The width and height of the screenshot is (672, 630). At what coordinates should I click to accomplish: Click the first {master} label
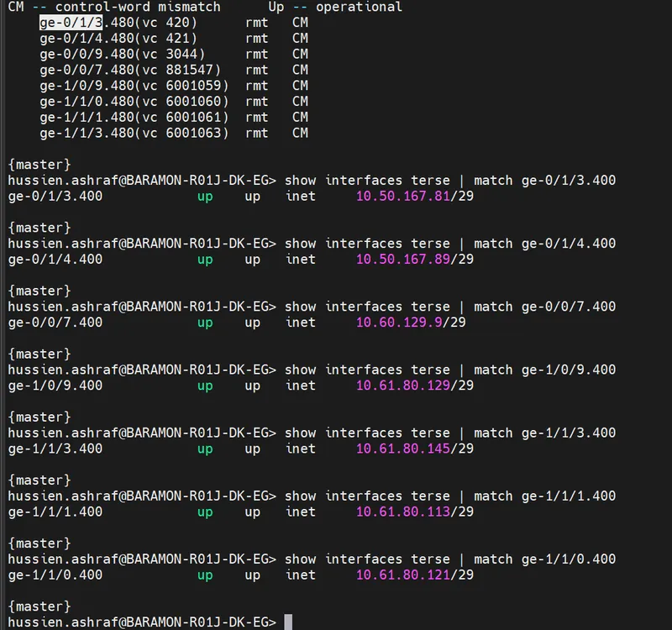pyautogui.click(x=39, y=165)
